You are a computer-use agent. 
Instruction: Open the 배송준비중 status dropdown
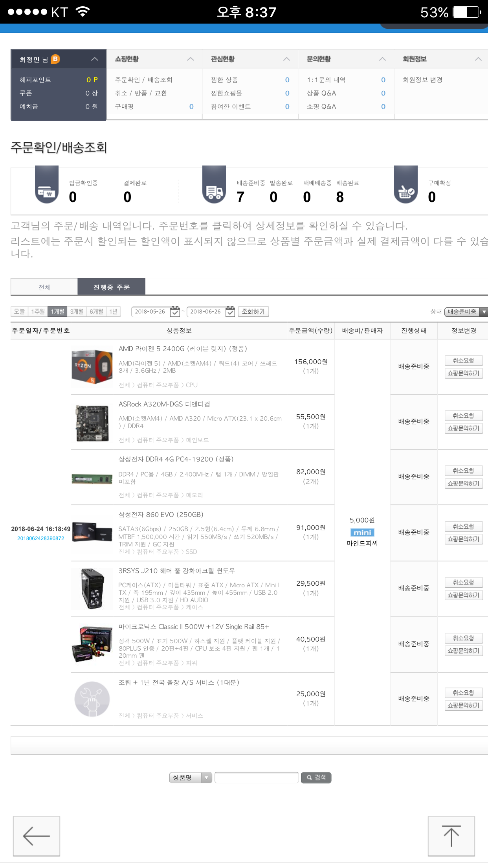pyautogui.click(x=466, y=312)
